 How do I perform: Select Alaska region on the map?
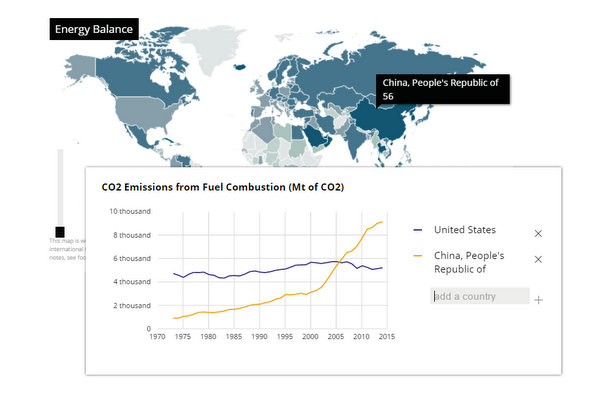pyautogui.click(x=80, y=71)
